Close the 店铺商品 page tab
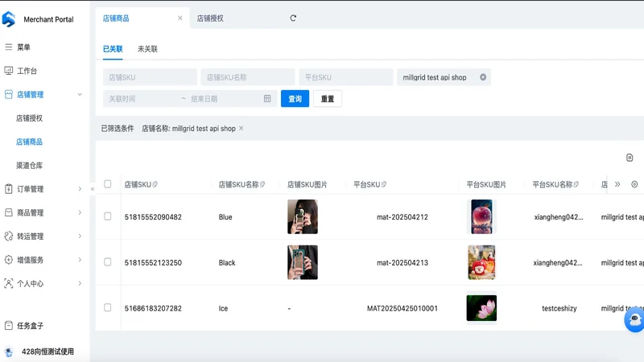This screenshot has height=362, width=644. pos(180,18)
